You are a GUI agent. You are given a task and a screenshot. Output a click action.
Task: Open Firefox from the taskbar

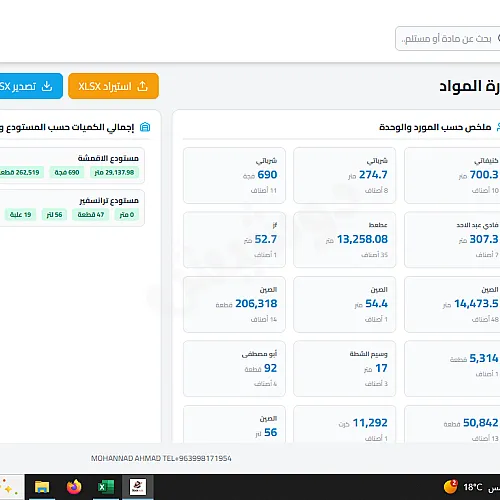[x=74, y=487]
